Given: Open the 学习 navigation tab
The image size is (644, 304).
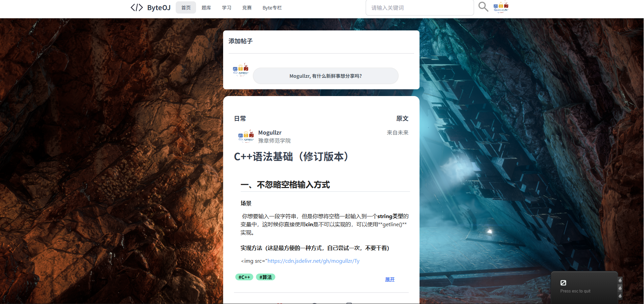Looking at the screenshot, I should (x=227, y=7).
